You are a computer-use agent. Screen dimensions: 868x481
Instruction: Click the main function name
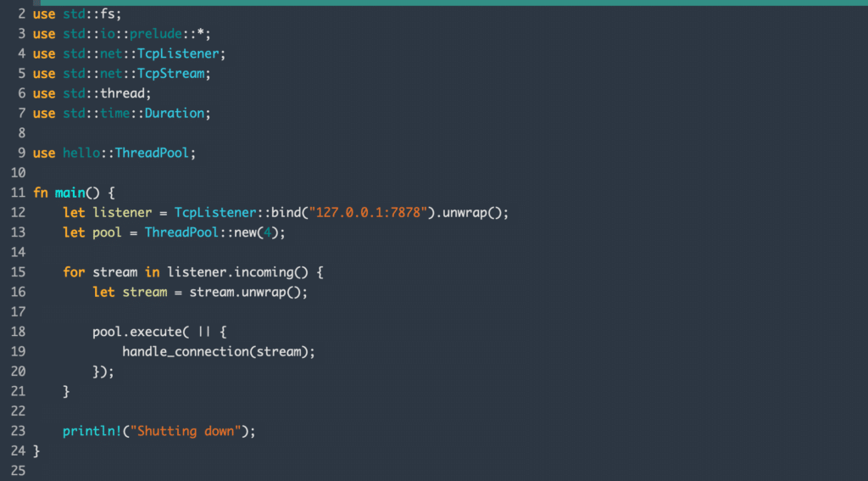point(70,193)
